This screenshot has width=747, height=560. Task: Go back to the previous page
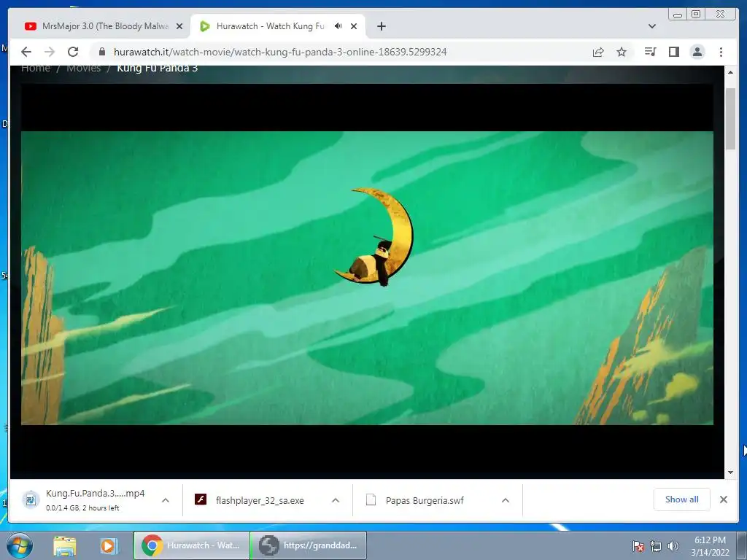26,52
